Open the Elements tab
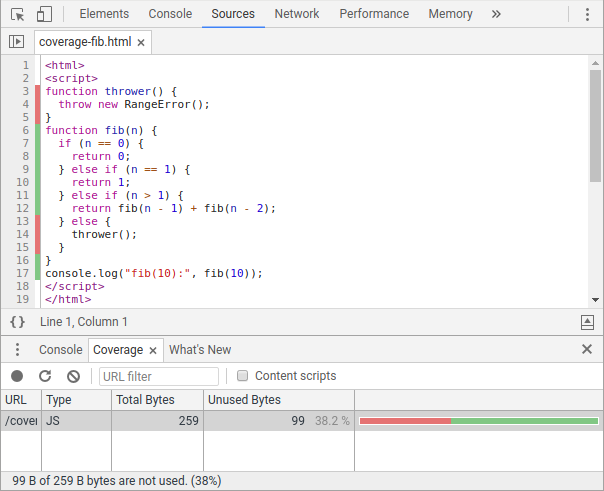 click(103, 14)
